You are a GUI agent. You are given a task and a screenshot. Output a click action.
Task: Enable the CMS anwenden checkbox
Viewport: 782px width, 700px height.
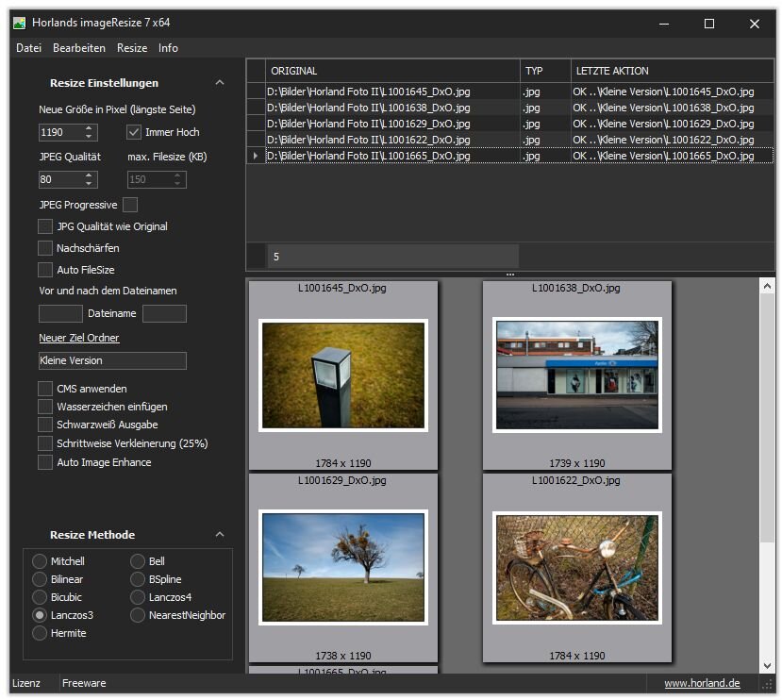coord(45,389)
